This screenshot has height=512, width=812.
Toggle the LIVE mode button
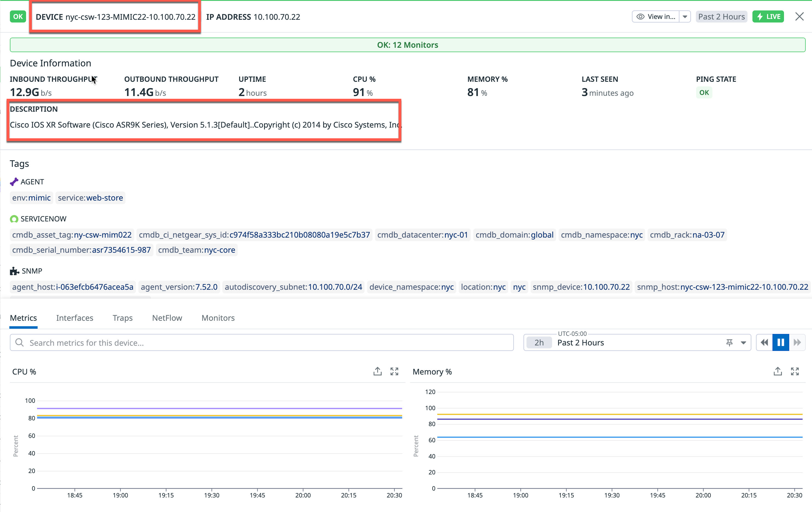click(768, 16)
